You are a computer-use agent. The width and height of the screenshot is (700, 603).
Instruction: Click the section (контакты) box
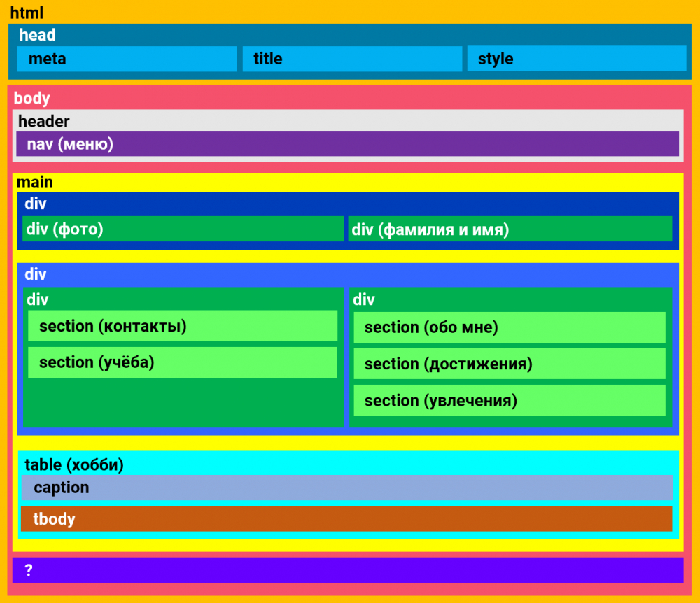[183, 326]
